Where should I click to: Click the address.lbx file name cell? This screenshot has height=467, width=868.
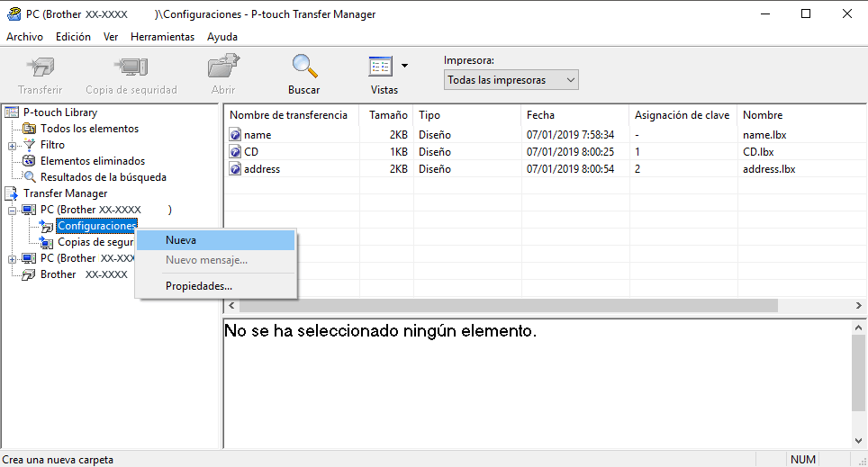point(769,169)
